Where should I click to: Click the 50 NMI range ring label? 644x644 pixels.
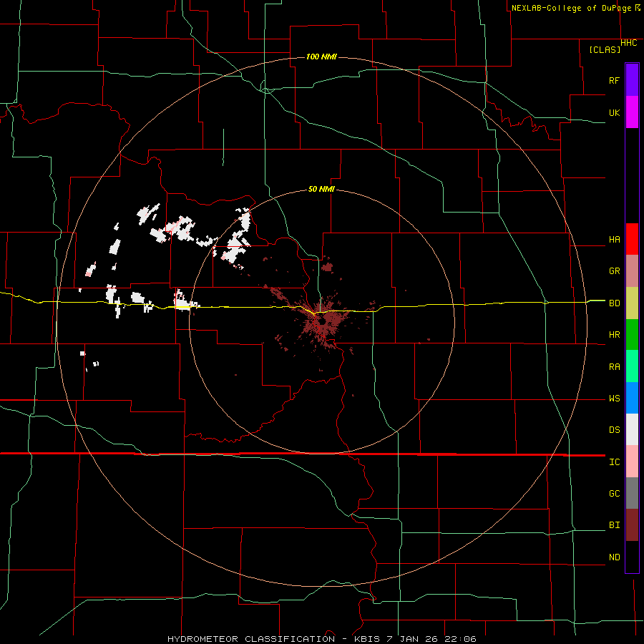click(321, 190)
